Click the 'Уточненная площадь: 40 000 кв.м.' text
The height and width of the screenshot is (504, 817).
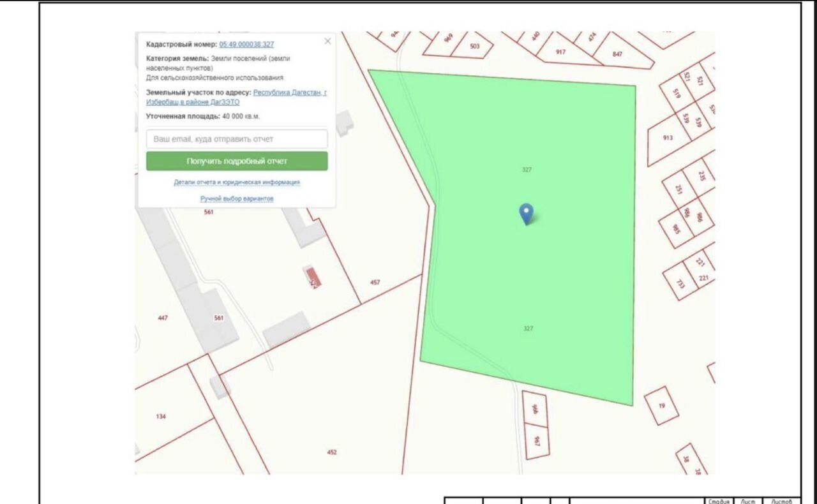[203, 116]
